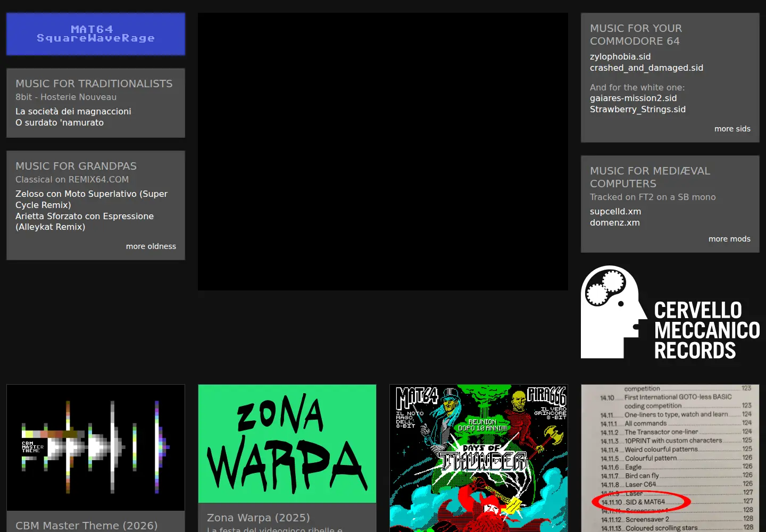Screen dimensions: 766x532
Task: Click 'MUSIC FOR TRADITIONALISTS' heading
Action: tap(94, 84)
